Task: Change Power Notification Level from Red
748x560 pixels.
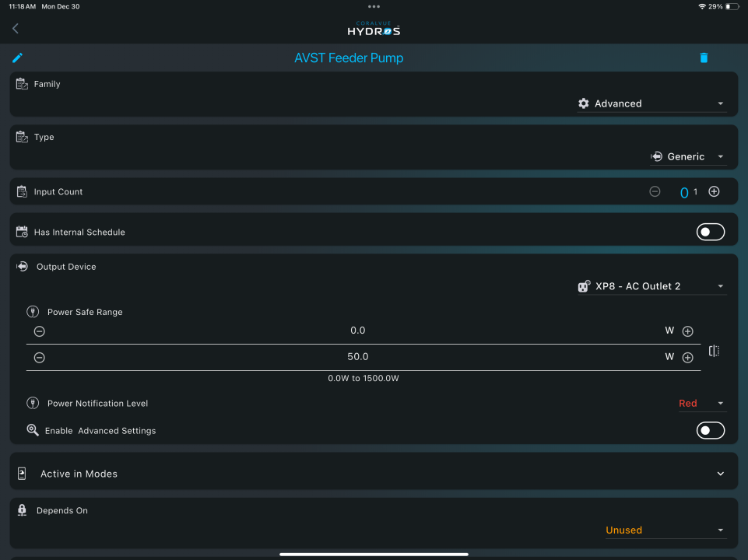Action: point(701,403)
